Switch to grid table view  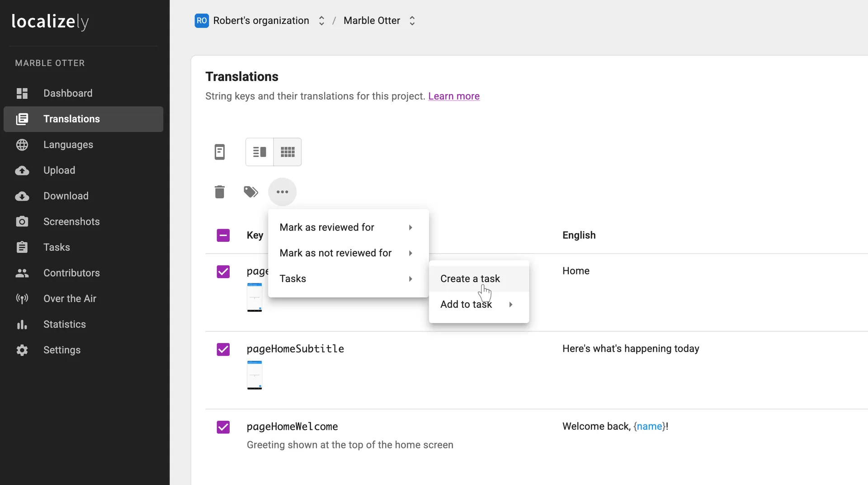coord(288,152)
